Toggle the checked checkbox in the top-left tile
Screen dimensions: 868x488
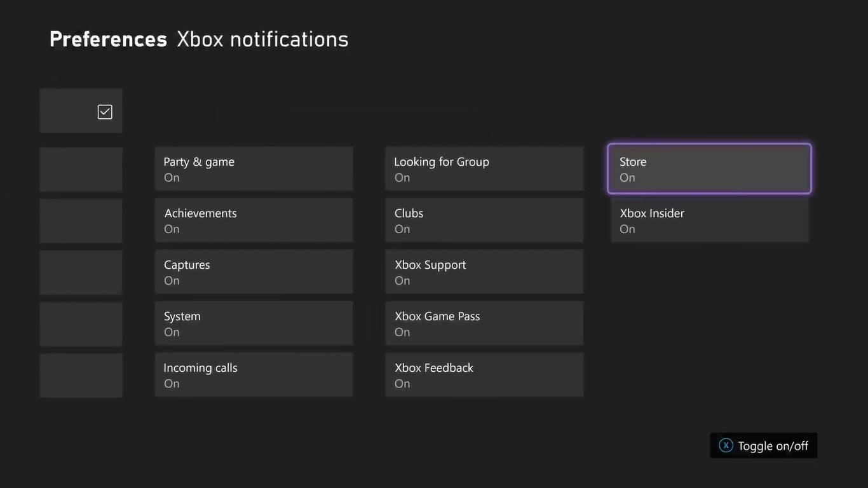click(105, 112)
